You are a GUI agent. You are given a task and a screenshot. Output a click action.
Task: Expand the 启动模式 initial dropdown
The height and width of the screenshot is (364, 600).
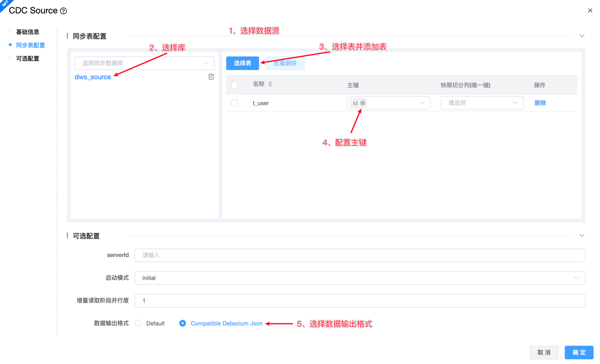[x=359, y=278]
